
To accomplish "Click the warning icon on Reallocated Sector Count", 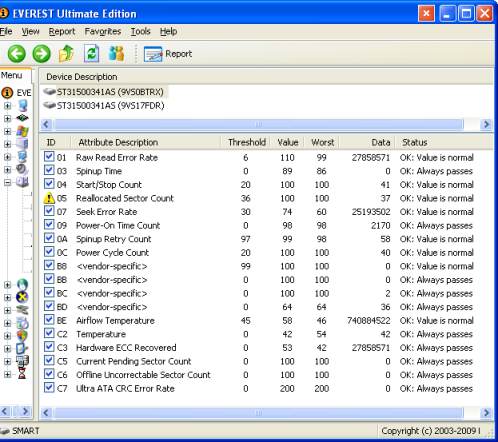I will 49,198.
